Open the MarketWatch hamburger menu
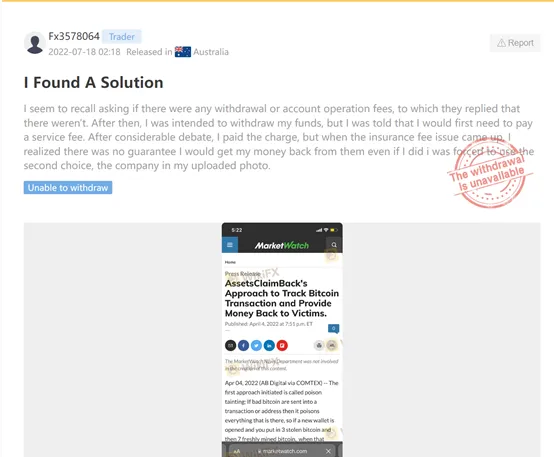This screenshot has height=457, width=554. [230, 245]
